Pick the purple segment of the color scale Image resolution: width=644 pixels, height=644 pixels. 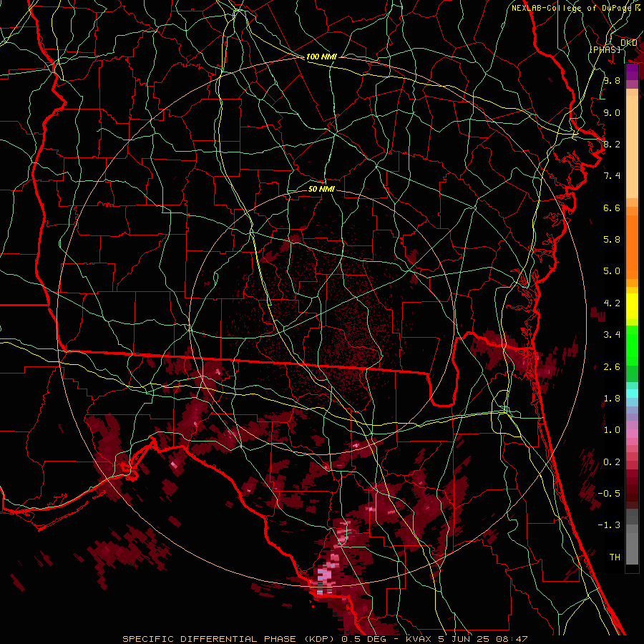coord(632,72)
